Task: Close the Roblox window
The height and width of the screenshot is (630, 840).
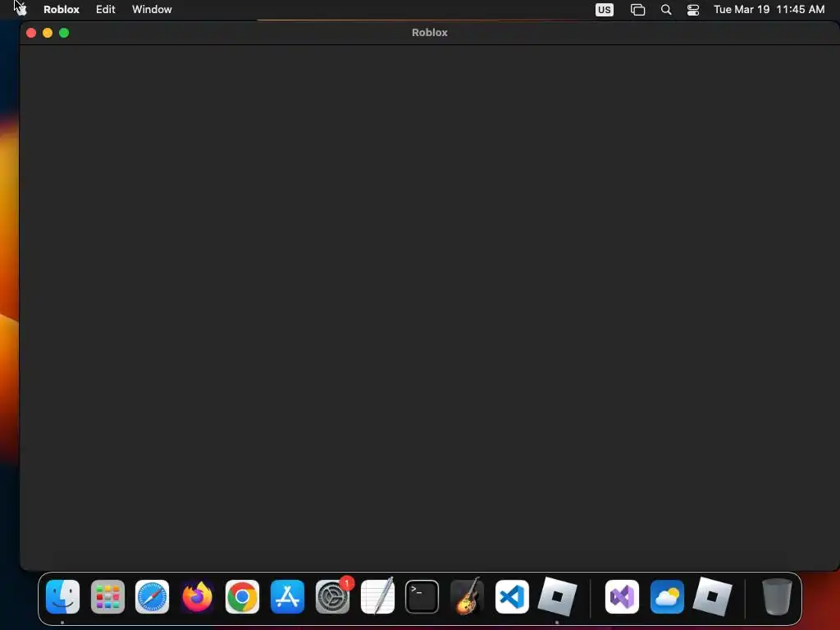Action: coord(31,33)
